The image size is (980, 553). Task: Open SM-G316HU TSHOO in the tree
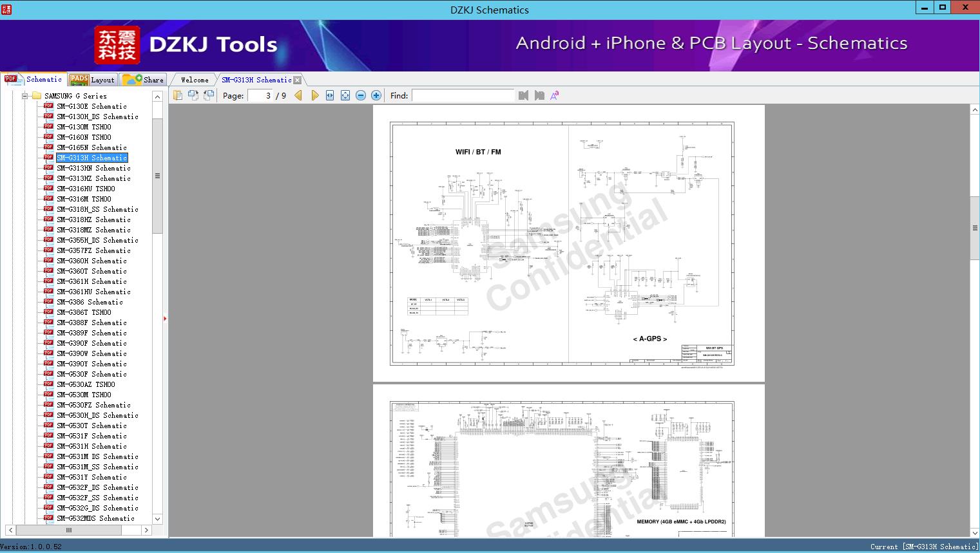pos(86,189)
